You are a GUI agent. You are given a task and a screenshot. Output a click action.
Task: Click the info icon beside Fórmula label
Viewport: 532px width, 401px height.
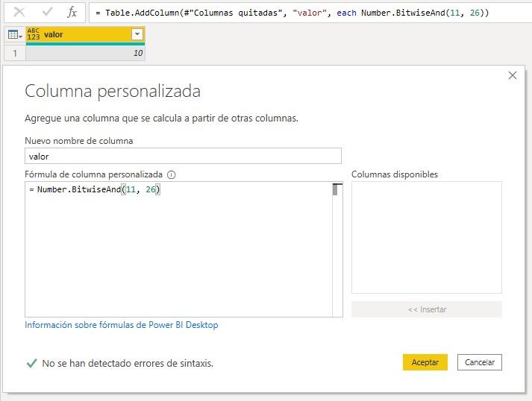[x=172, y=175]
